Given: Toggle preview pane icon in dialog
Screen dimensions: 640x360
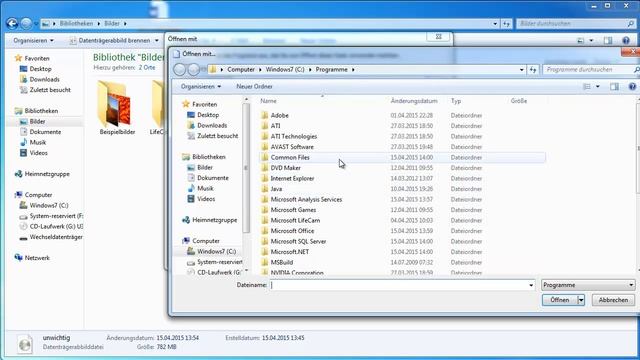Looking at the screenshot, I should tap(614, 87).
